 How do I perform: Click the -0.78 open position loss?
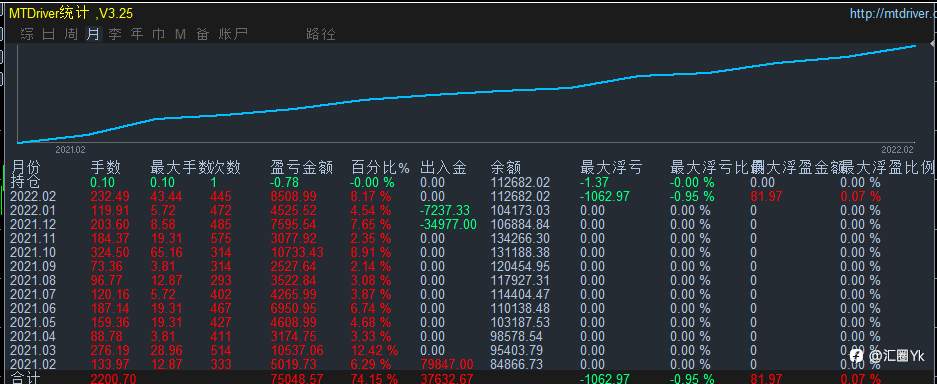(284, 182)
